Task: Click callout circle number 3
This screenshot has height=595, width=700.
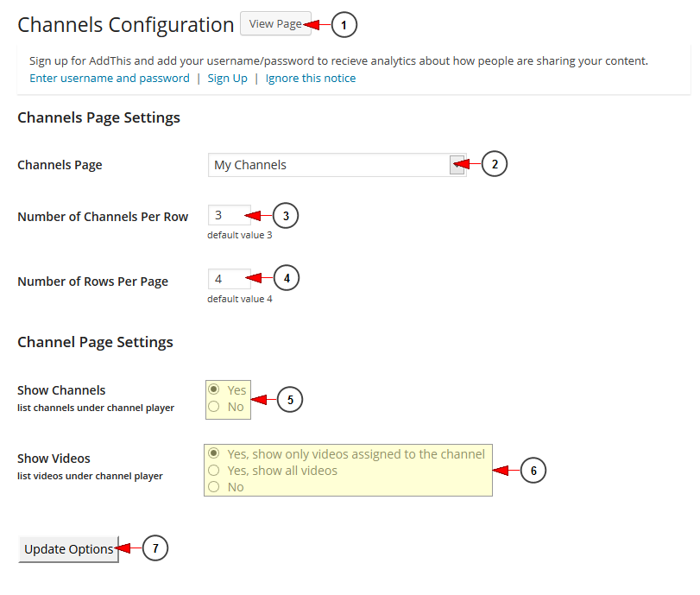Action: point(286,216)
